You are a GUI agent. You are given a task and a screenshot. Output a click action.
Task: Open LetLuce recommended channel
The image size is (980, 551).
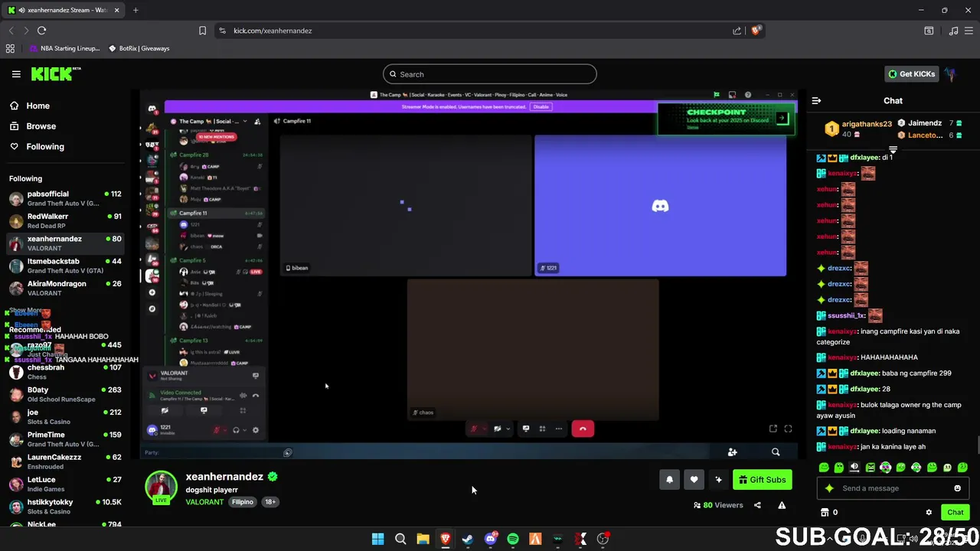65,484
